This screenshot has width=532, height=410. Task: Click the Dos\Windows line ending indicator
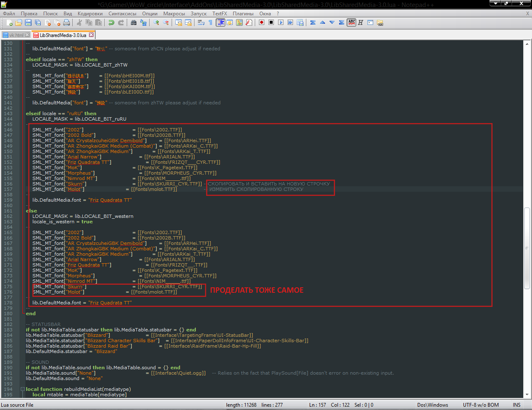click(x=433, y=405)
